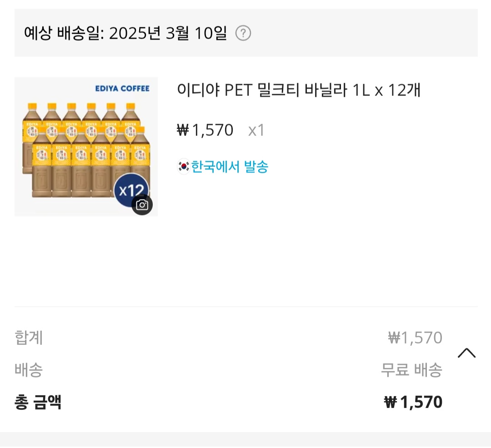Image resolution: width=491 pixels, height=448 pixels.
Task: Select the 배송 shipping label
Action: pos(29,370)
